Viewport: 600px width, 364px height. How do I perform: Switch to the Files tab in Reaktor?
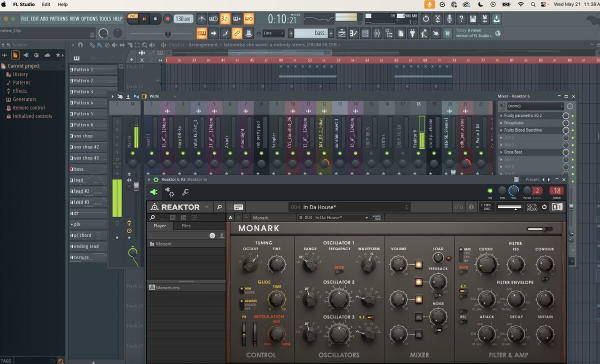click(186, 226)
